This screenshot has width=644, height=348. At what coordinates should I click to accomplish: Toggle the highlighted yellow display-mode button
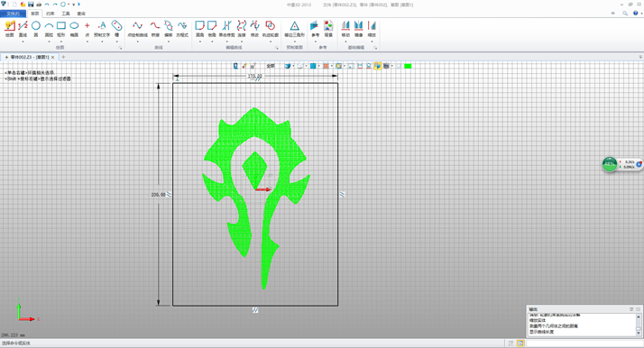377,66
